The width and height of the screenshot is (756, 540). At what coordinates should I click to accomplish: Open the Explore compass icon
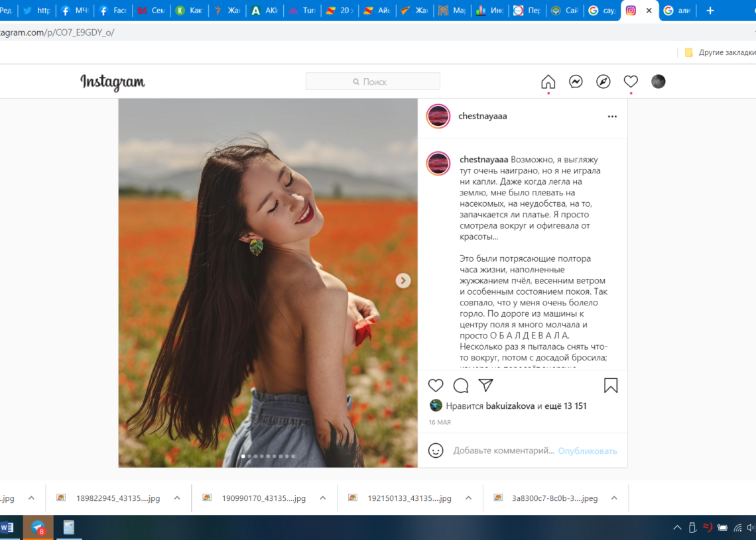click(603, 81)
